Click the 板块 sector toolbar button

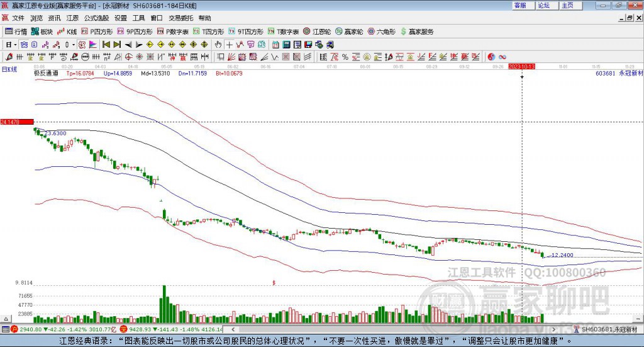[43, 31]
